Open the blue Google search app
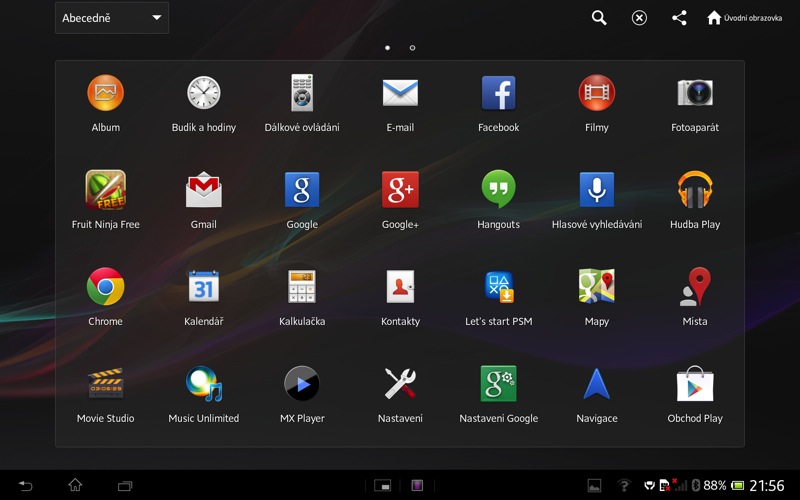This screenshot has width=800, height=500. click(302, 190)
